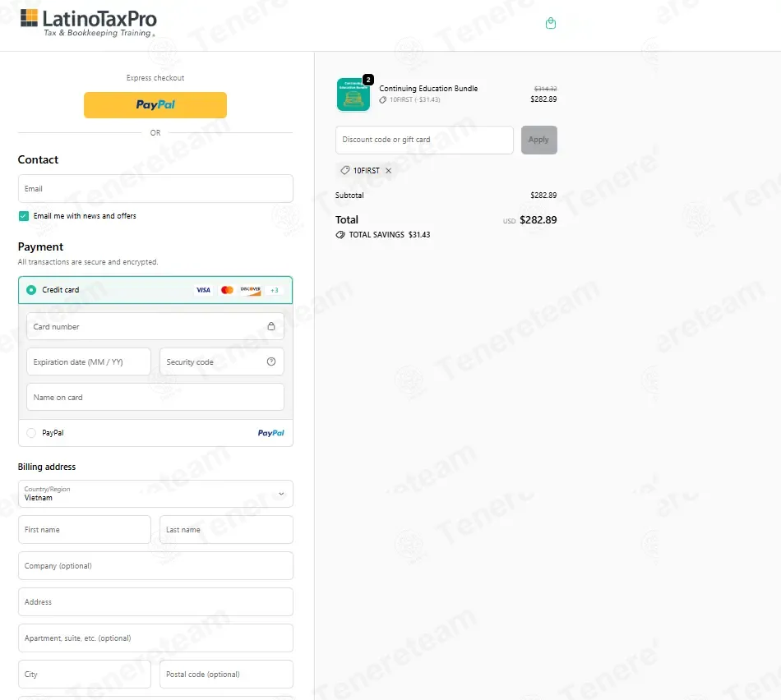Select the Credit card payment option

pos(31,290)
